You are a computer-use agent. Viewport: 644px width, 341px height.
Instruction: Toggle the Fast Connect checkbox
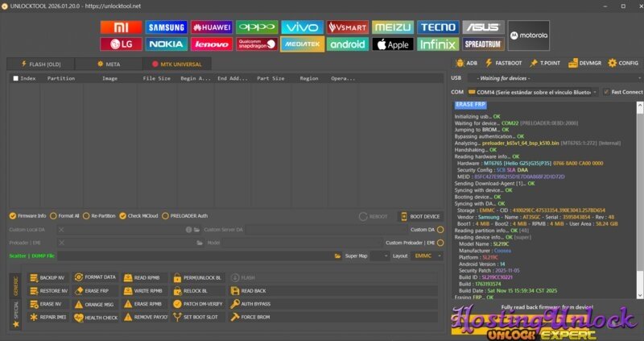coord(606,92)
